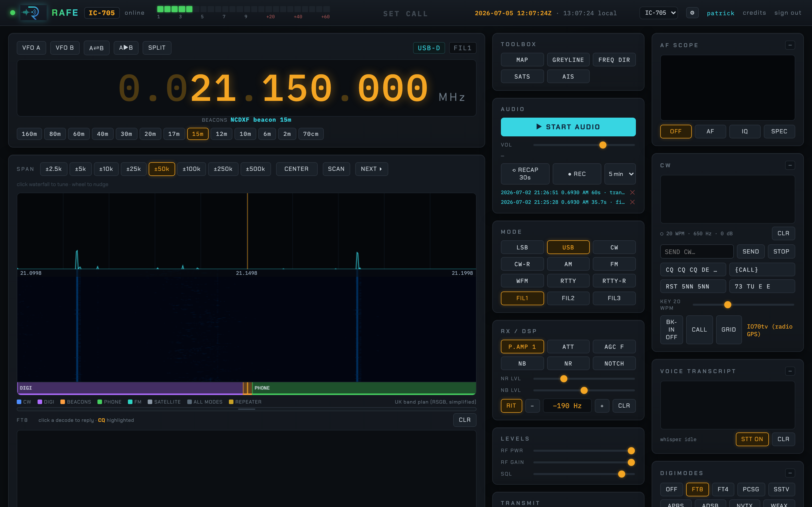Open the IC-705 radio selector dropdown

pos(658,13)
